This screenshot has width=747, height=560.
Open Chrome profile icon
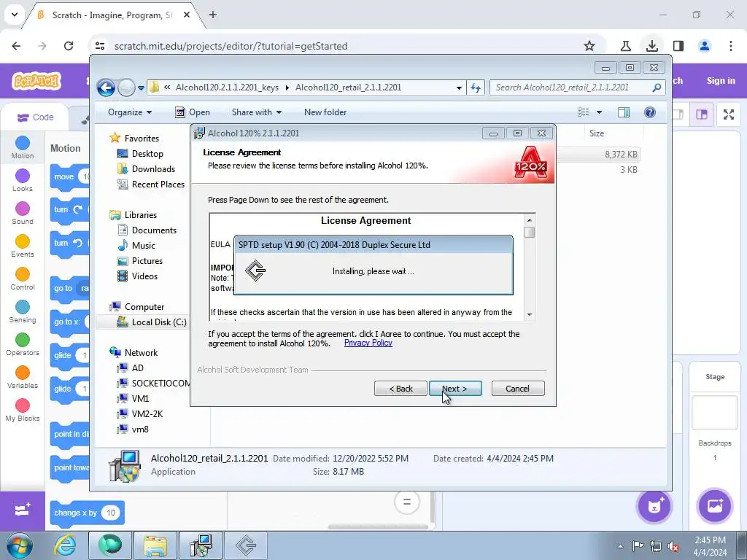[x=705, y=46]
